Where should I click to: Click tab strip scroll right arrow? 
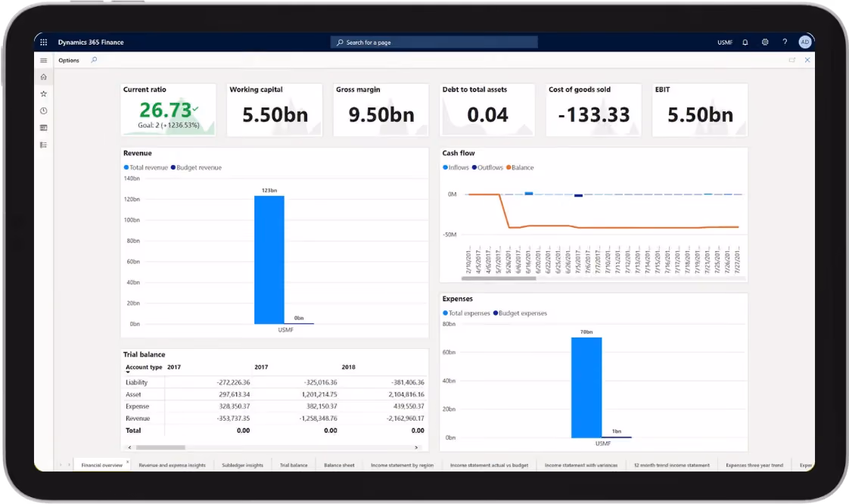click(69, 465)
